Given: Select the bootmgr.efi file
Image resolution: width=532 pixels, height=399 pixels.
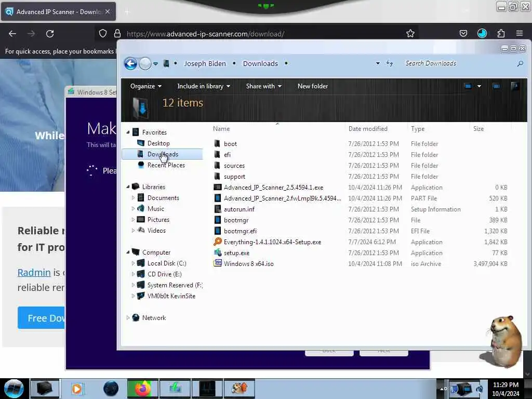Looking at the screenshot, I should click(240, 231).
